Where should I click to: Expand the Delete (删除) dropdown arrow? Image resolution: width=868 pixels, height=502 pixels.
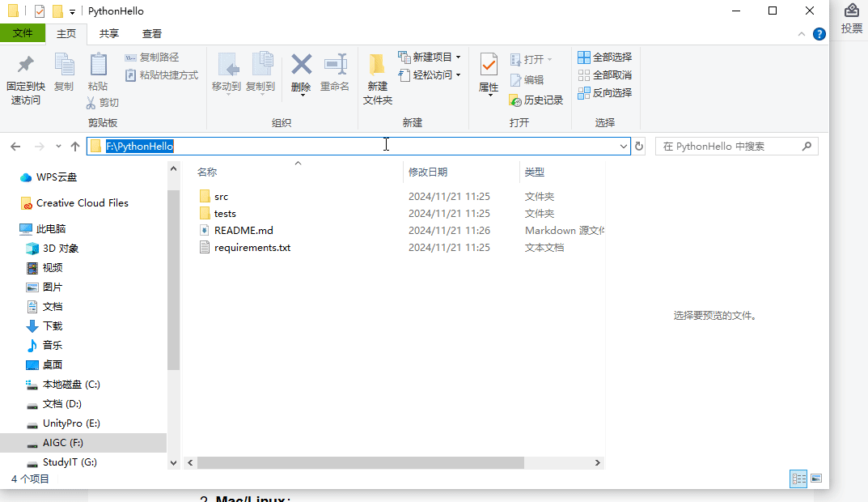pos(303,95)
